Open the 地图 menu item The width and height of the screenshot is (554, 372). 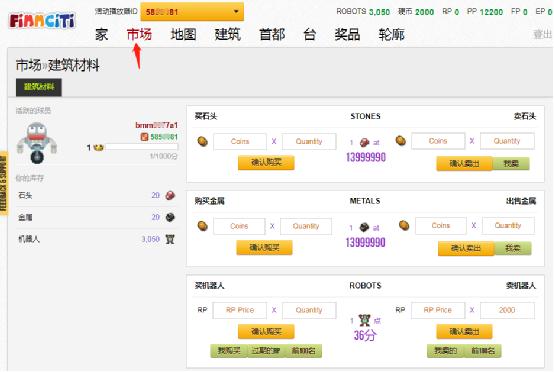point(183,35)
